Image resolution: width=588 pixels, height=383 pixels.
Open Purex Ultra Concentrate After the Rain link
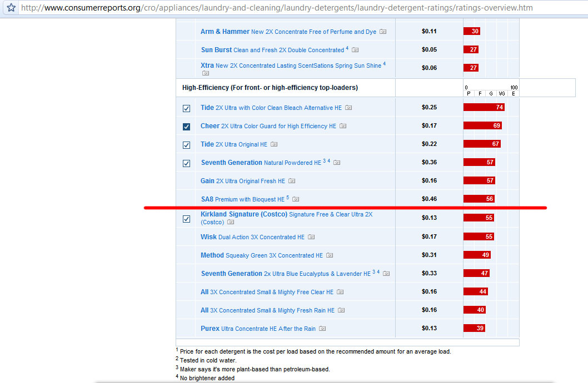tap(258, 329)
